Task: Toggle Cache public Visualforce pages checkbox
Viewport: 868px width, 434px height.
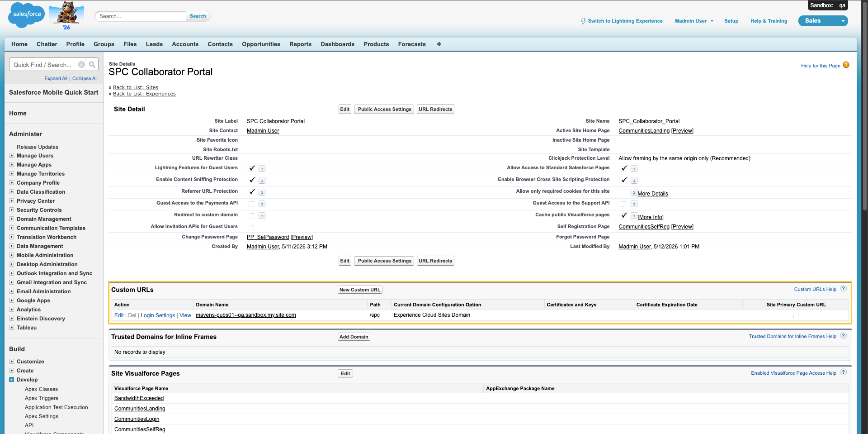Action: pos(624,215)
